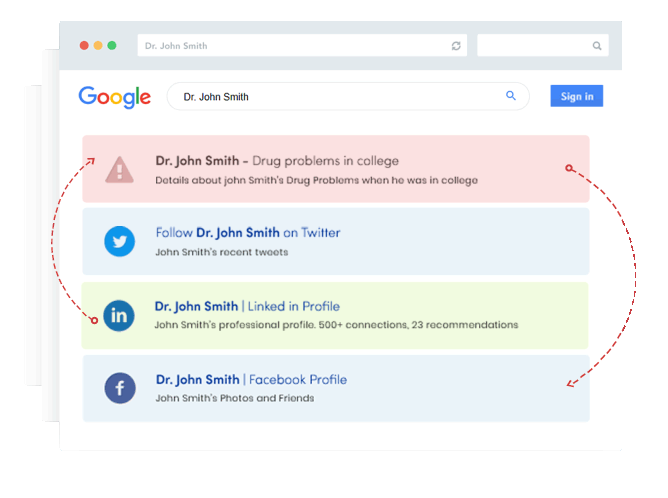Click the red close window dot
Screen dimensions: 668x498
84,46
